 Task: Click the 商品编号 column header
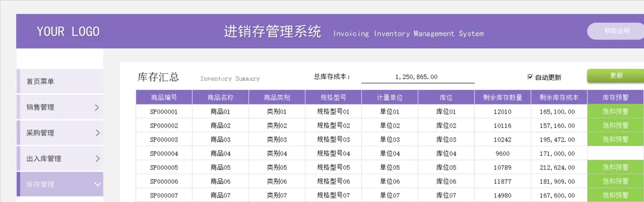click(x=164, y=98)
